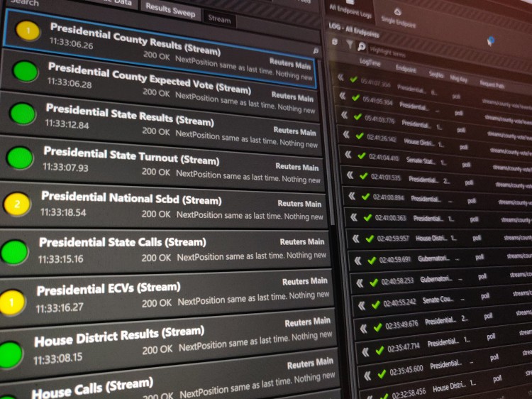Expand log entry 02:41:04.410 with double chevron
Viewport: 532px width, 399px height.
348,155
